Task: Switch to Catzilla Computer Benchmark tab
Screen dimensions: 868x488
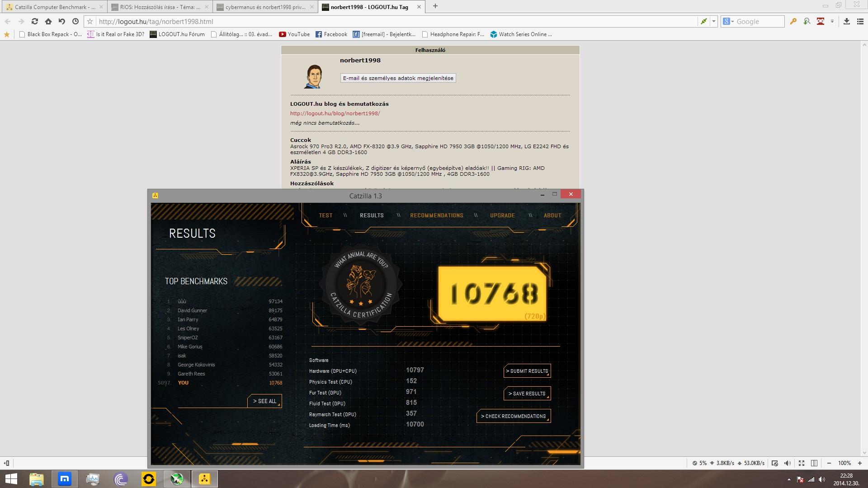Action: coord(54,7)
